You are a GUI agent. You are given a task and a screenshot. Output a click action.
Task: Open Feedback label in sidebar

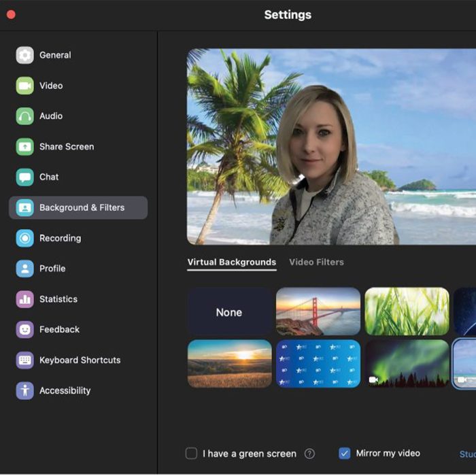(x=60, y=330)
